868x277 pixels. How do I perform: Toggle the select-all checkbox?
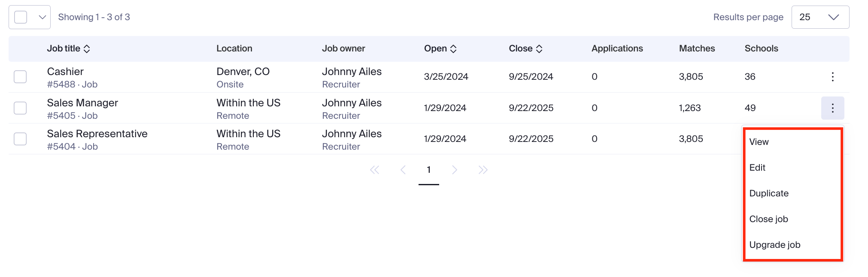(21, 17)
